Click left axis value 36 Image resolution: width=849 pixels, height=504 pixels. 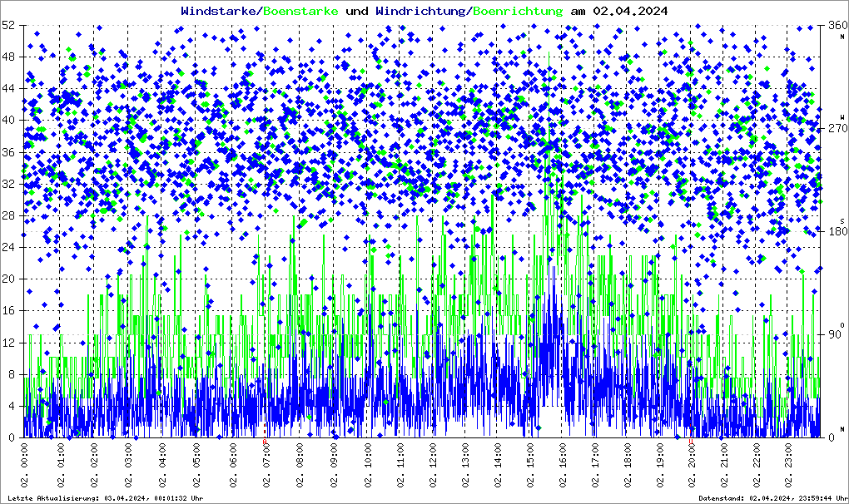8,152
